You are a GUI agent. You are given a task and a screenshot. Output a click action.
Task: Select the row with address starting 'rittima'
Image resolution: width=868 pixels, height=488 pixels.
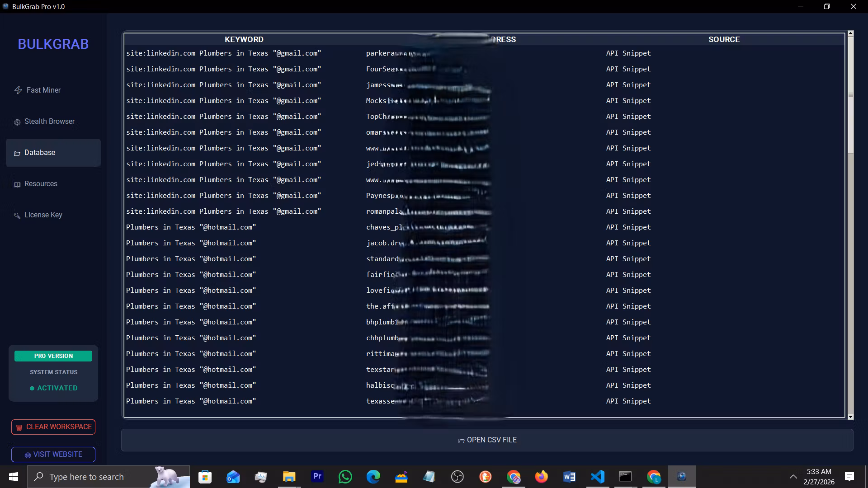coord(484,354)
